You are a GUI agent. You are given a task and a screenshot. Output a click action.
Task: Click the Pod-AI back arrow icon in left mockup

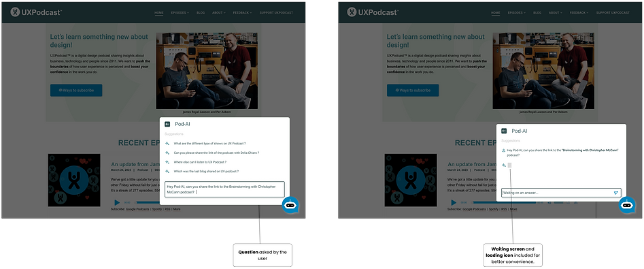click(167, 124)
